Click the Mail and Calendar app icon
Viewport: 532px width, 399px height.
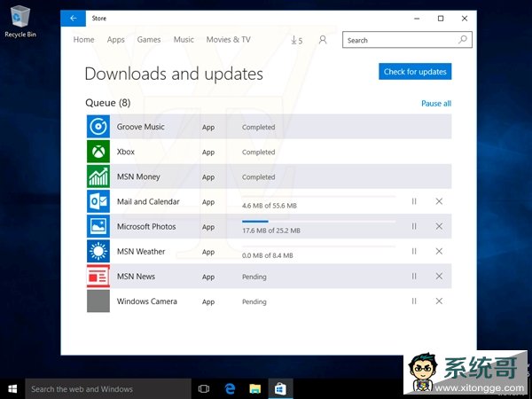(98, 201)
